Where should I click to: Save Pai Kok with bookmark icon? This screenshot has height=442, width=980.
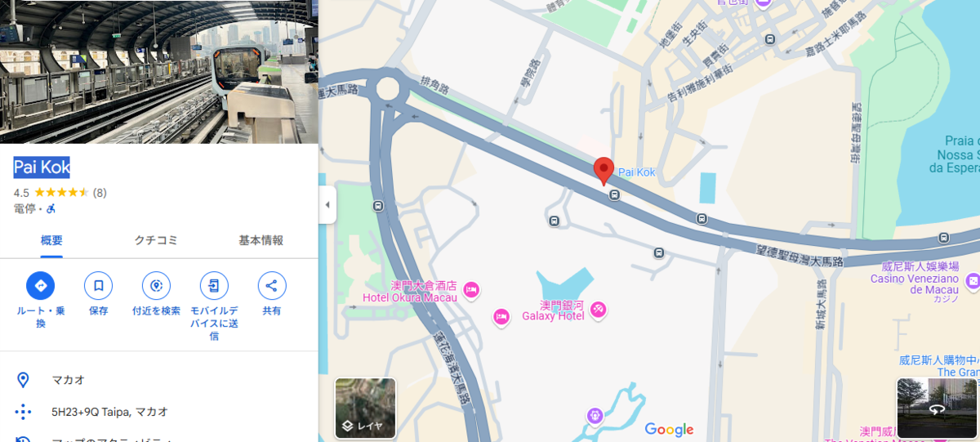[x=98, y=285]
